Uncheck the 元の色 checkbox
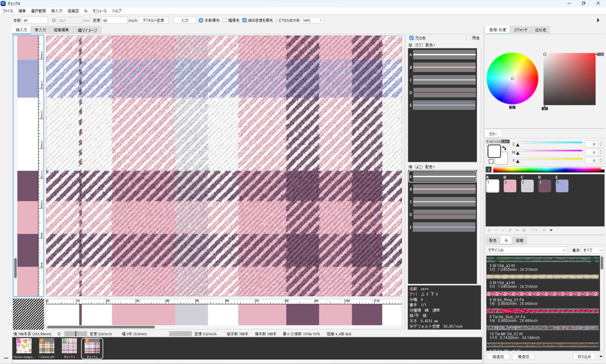This screenshot has width=606, height=364. pos(411,38)
